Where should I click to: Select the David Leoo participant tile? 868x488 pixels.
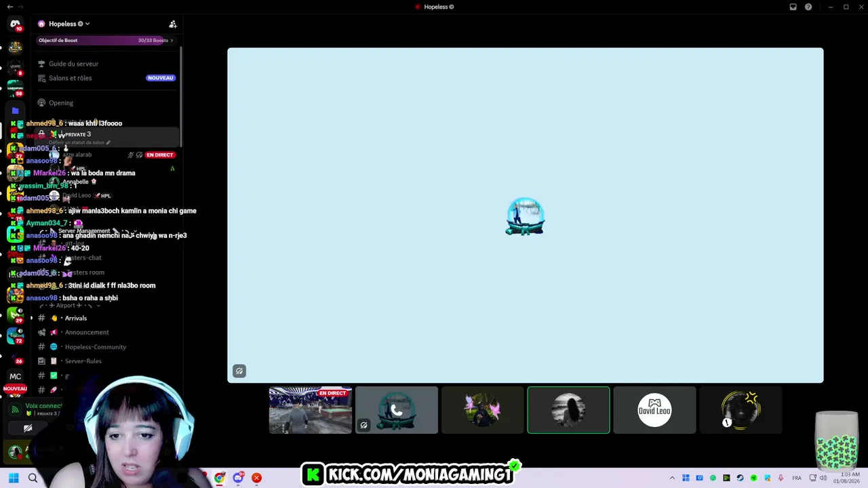pos(654,410)
